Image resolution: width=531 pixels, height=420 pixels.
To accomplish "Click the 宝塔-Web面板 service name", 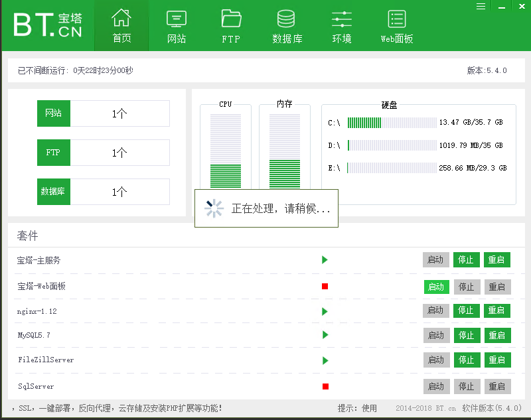I will coord(41,287).
